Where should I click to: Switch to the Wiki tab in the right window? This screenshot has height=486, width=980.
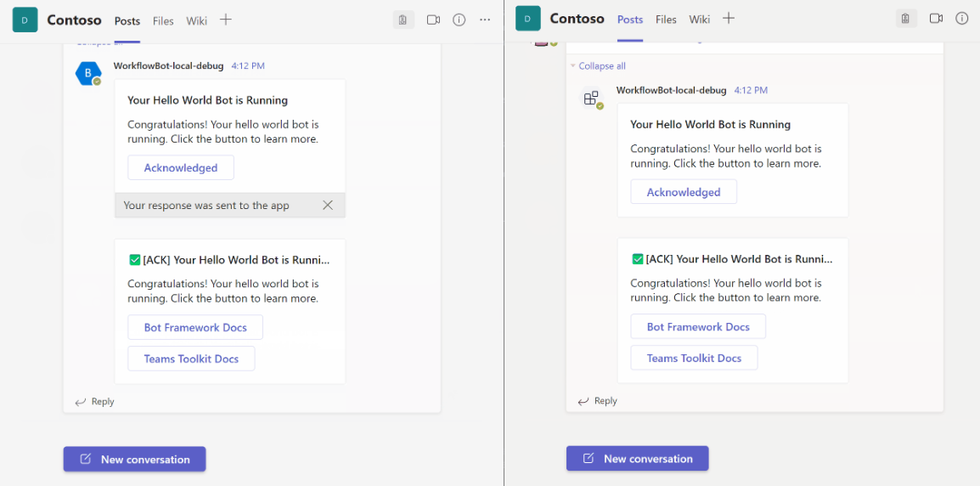click(700, 20)
